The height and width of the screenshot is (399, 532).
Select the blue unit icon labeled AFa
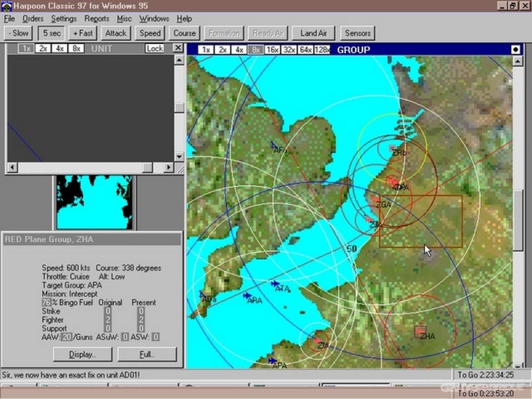pos(274,146)
